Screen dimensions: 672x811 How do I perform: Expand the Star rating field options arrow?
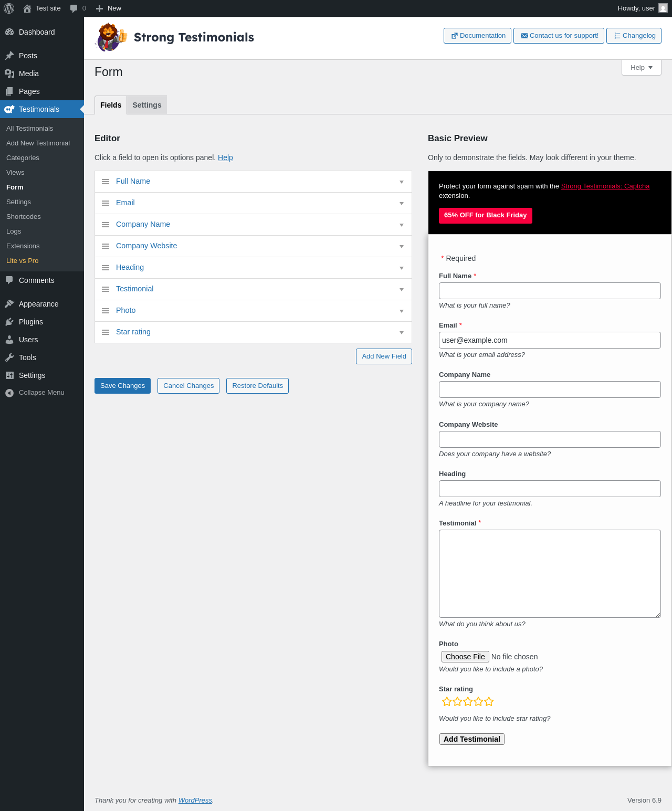pos(402,333)
